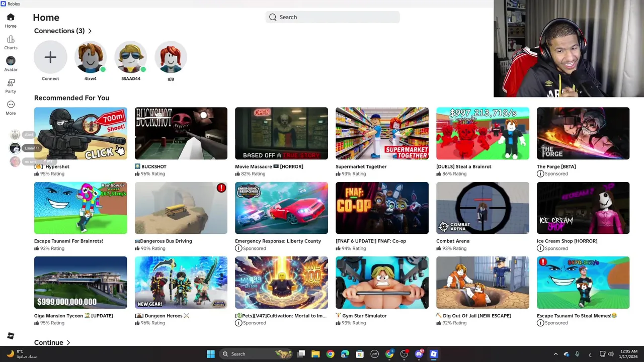Click the Recommended For You heading
Screen dimensions: 644x362
(x=71, y=98)
